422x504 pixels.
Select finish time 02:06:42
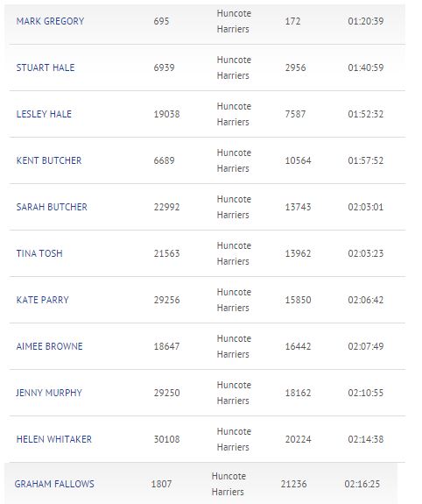click(365, 300)
